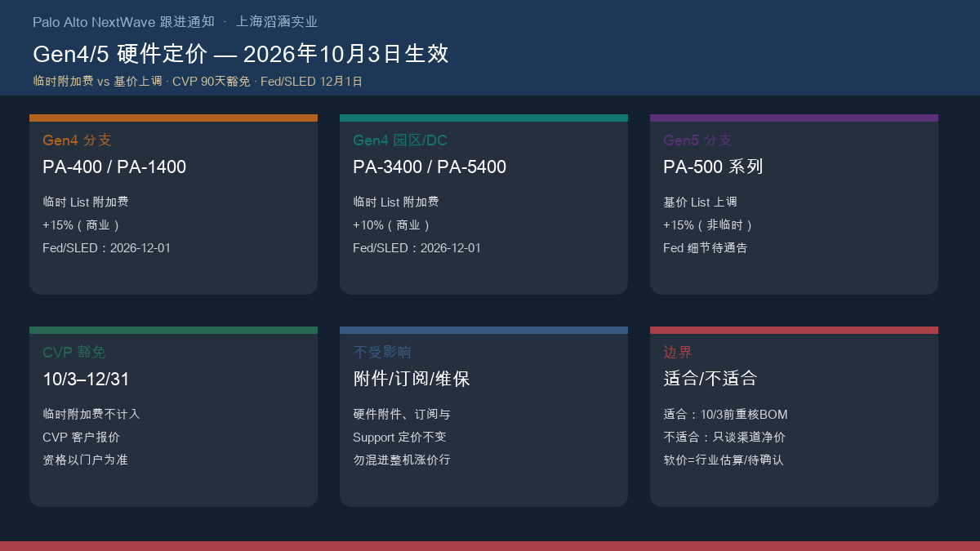This screenshot has width=980, height=551.
Task: Select the '适合/不适合' heading
Action: click(x=710, y=380)
